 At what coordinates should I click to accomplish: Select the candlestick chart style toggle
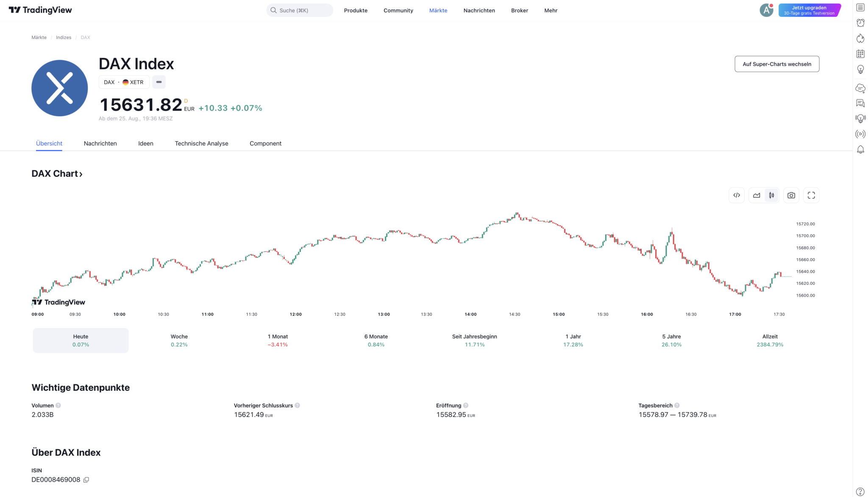771,195
